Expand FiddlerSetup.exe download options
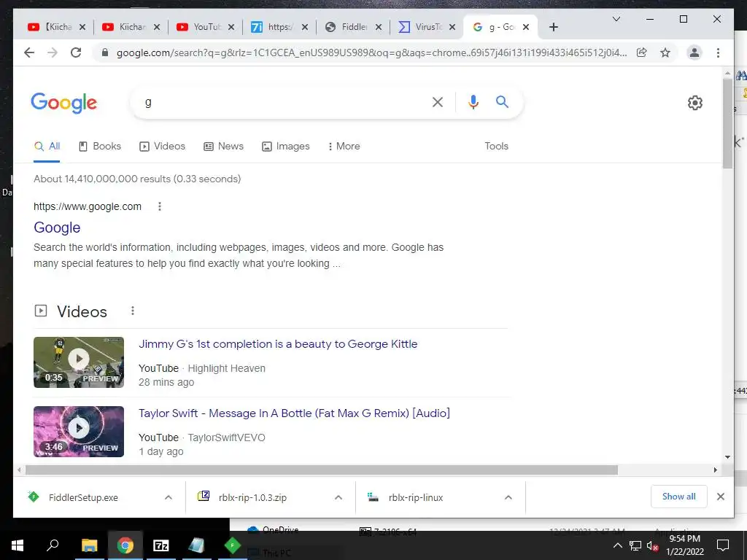The width and height of the screenshot is (747, 560). 169,497
